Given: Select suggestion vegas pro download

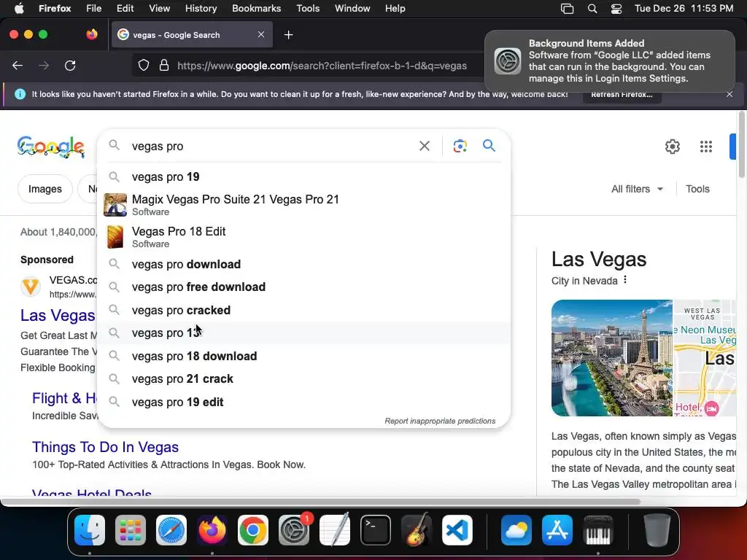Looking at the screenshot, I should (304, 264).
